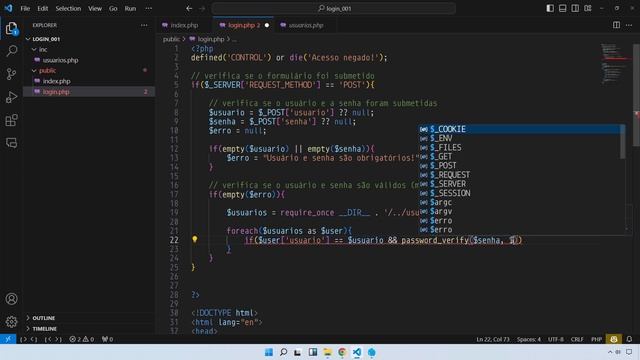
Task: Open the Run menu
Action: [x=130, y=8]
